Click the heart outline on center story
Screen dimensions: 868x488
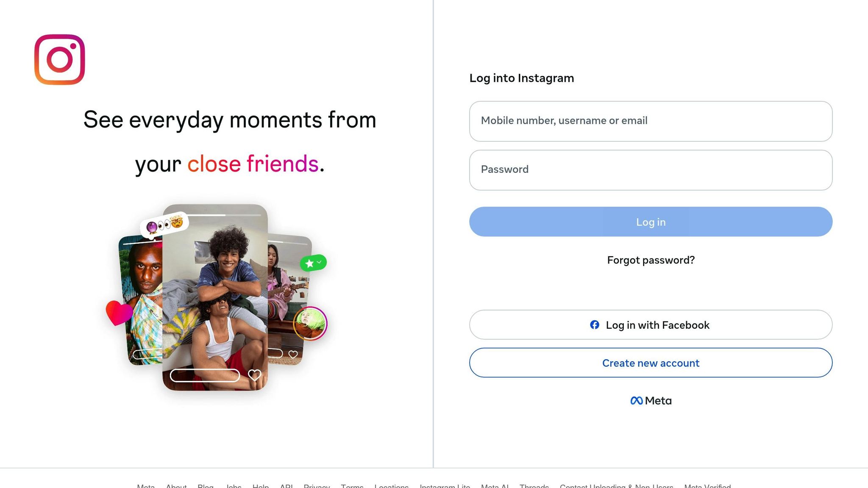pos(254,375)
